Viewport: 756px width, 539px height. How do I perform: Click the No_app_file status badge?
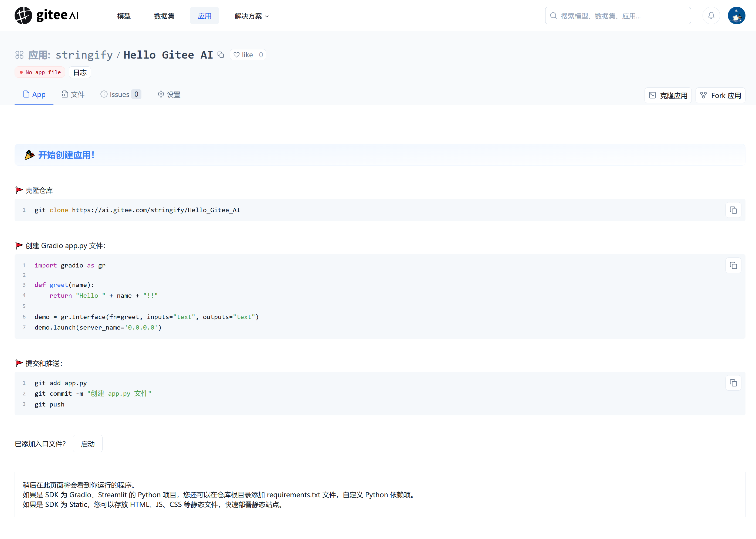(40, 72)
